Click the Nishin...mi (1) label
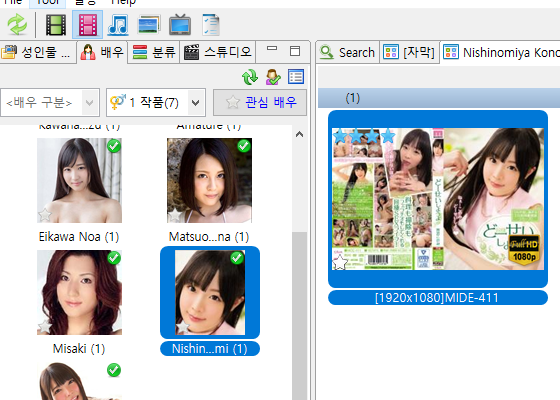The image size is (560, 400). [210, 349]
